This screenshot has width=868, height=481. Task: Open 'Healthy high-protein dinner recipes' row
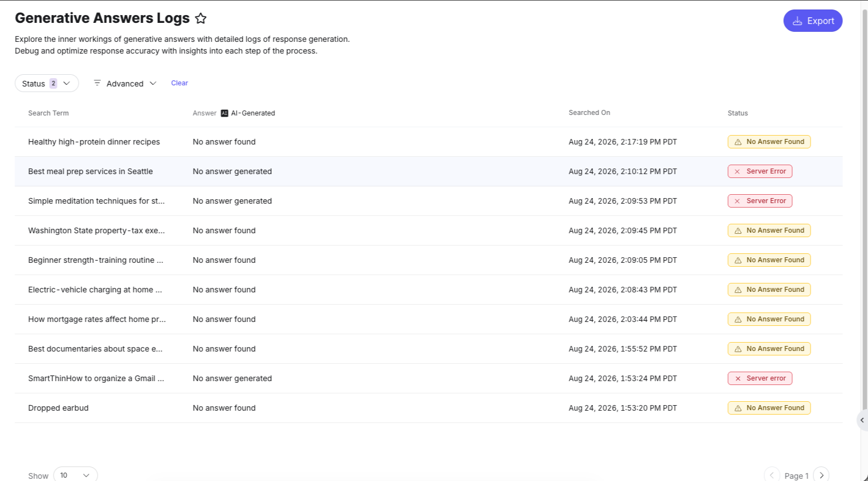click(x=428, y=142)
